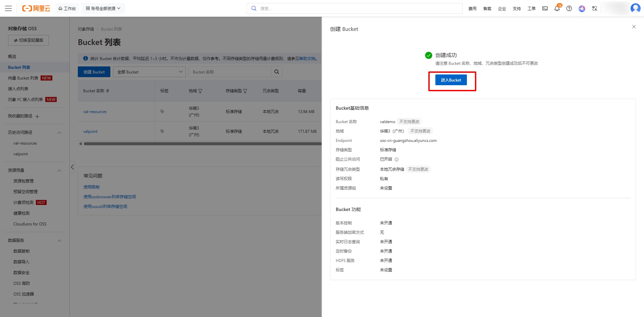This screenshot has height=317, width=644.
Task: Open 计费项检测
Action: [23, 203]
